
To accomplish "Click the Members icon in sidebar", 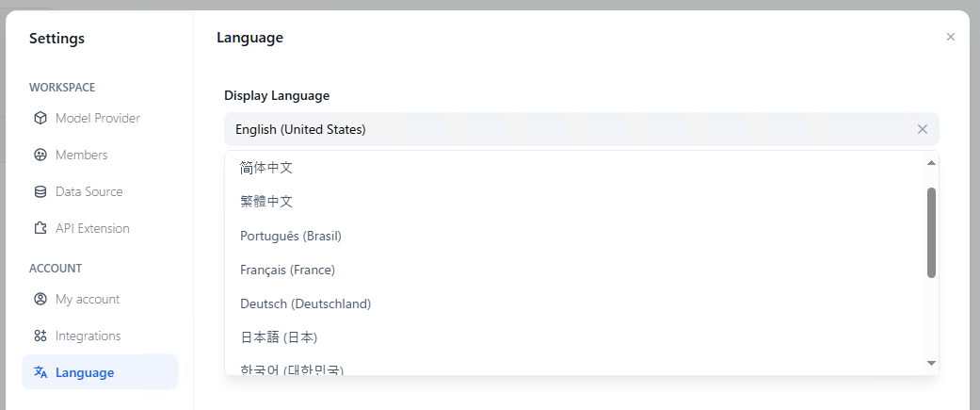I will click(x=40, y=155).
